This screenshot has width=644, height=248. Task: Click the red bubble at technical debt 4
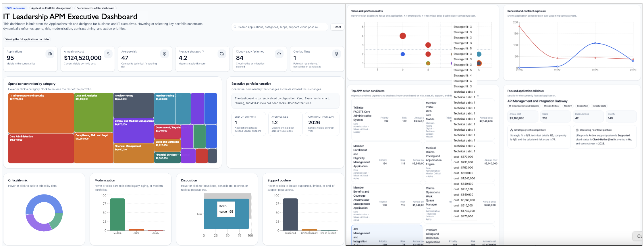click(x=403, y=36)
